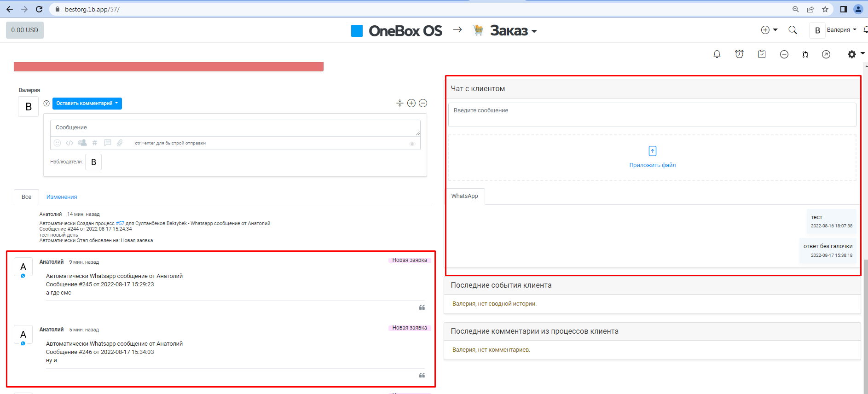Viewport: 868px width, 394px height.
Task: Click the hashtag icon in comment toolbar
Action: [95, 143]
